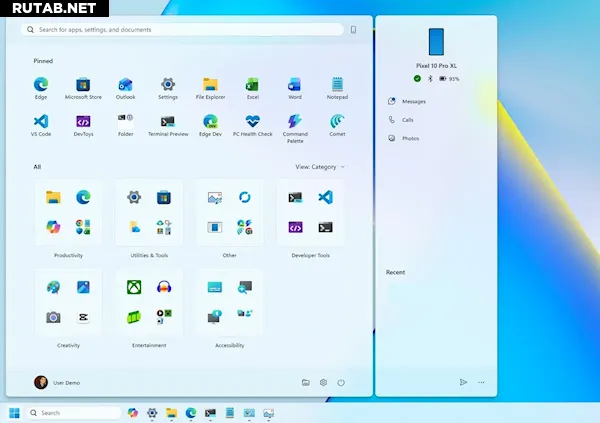The width and height of the screenshot is (600, 423).
Task: Open Excel pinned app
Action: tap(252, 85)
